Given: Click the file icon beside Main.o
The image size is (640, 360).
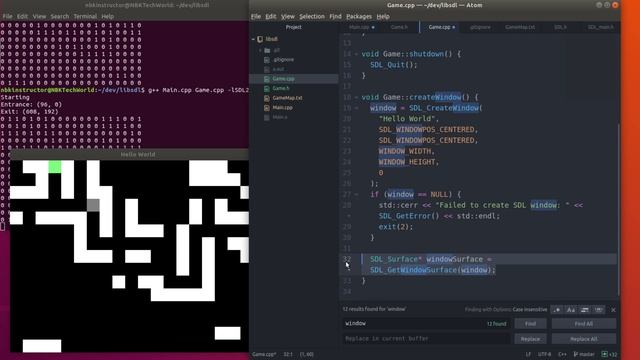Looking at the screenshot, I should click(x=267, y=118).
